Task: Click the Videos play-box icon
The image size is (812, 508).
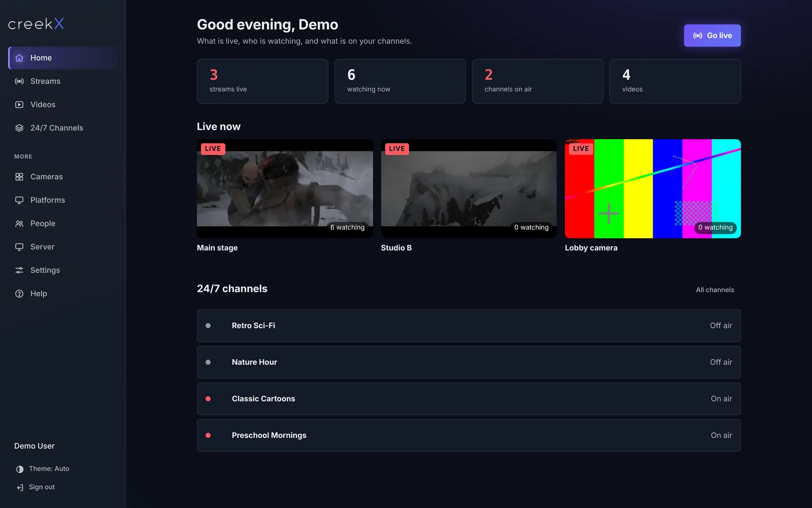Action: coord(19,105)
